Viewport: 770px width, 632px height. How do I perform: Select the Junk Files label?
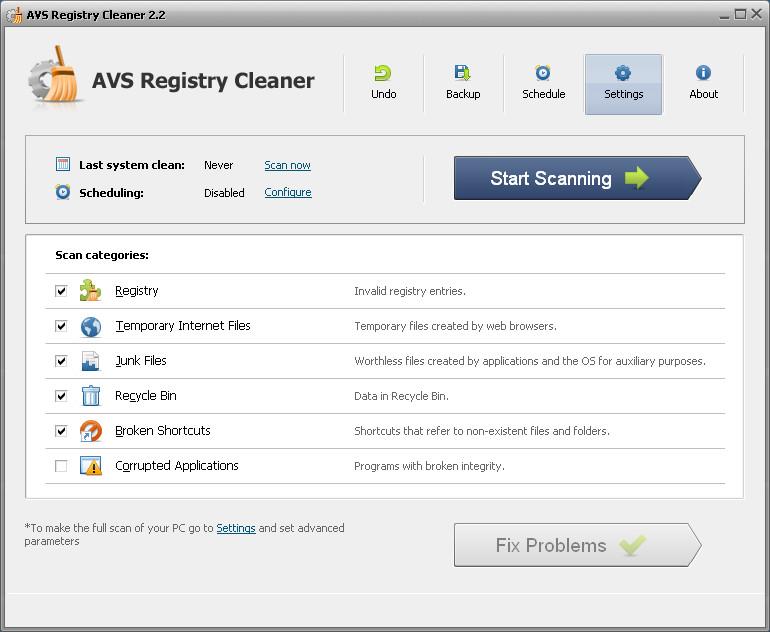[141, 360]
